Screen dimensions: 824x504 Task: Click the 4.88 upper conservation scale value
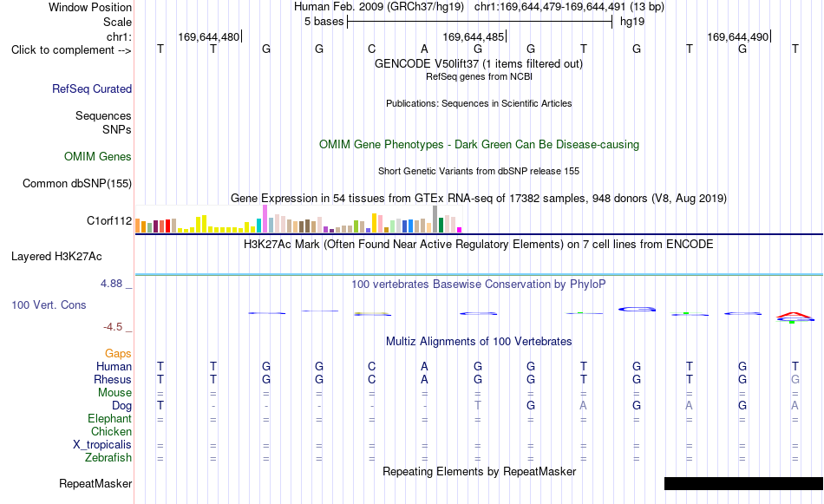click(111, 284)
